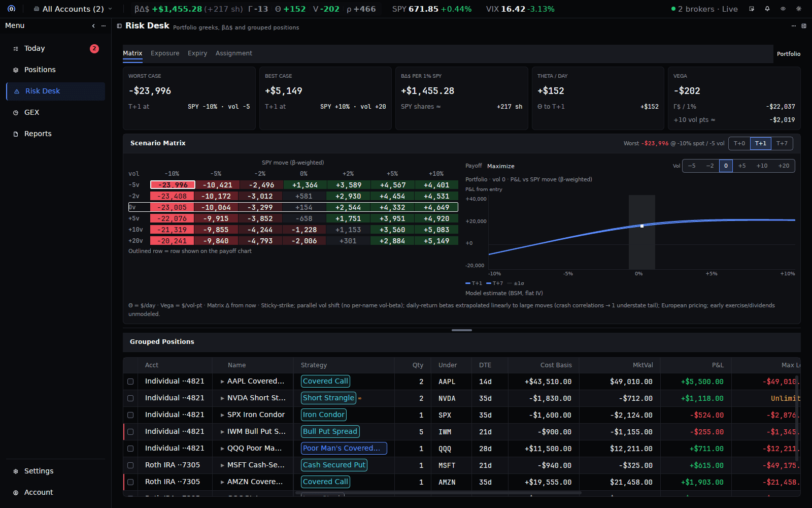Screen dimensions: 812x508
Task: Set payoff Vol to +10
Action: [762, 166]
